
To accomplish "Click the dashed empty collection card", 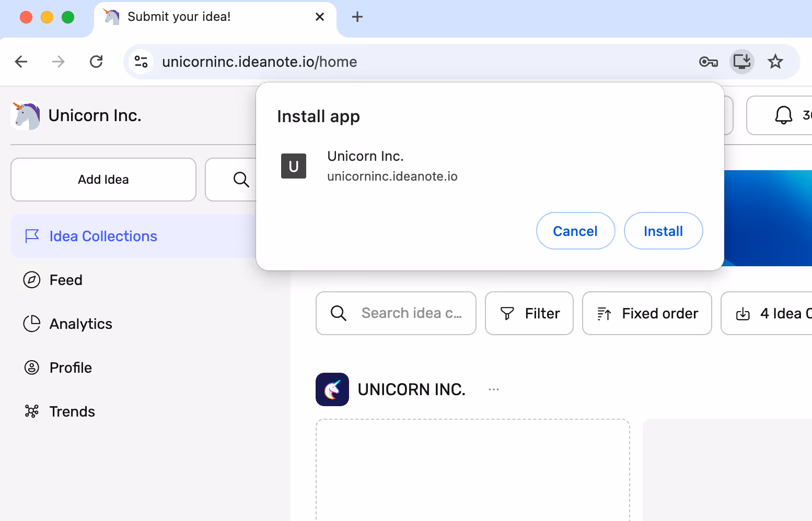I will [x=473, y=470].
